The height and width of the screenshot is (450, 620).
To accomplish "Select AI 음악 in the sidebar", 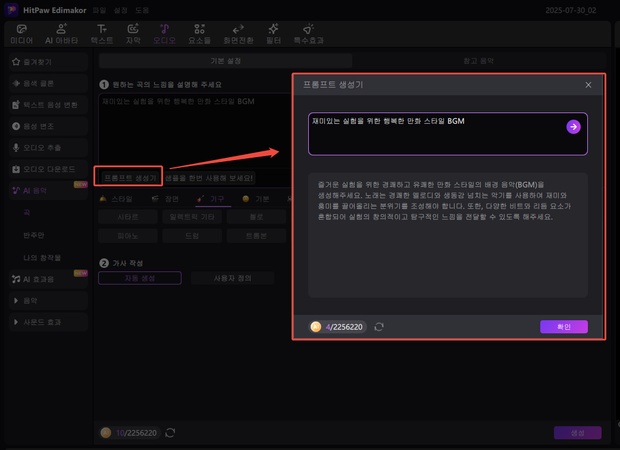I will [x=48, y=191].
